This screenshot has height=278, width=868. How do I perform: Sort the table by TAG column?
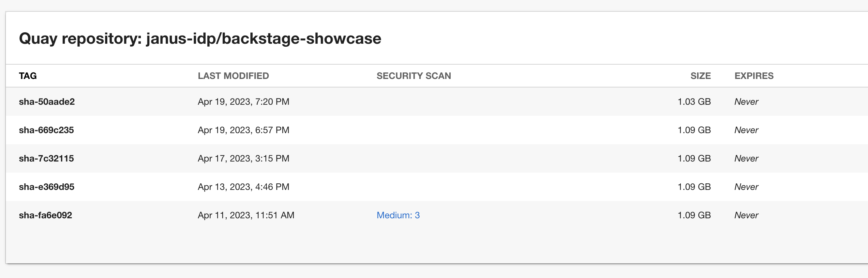click(28, 76)
